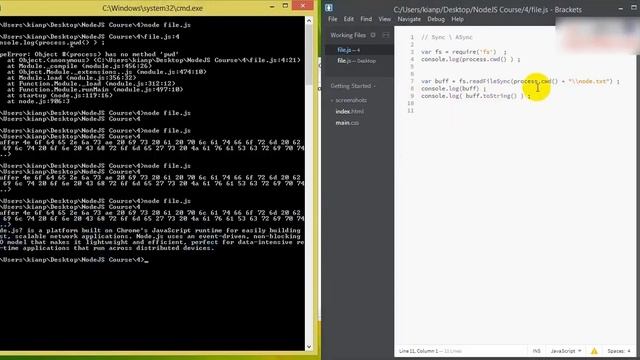The width and height of the screenshot is (640, 360).
Task: Click the Spaces indentation label
Action: tap(616, 351)
